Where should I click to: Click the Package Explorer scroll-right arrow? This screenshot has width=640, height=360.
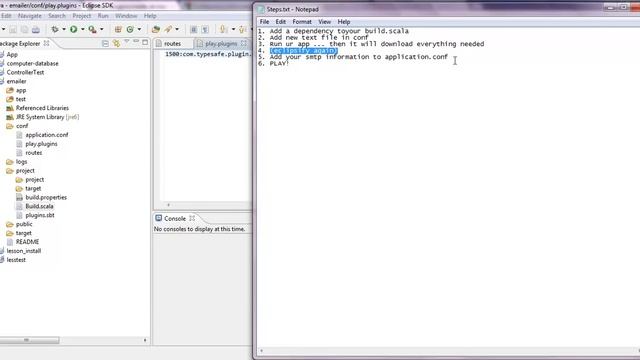pyautogui.click(x=145, y=340)
